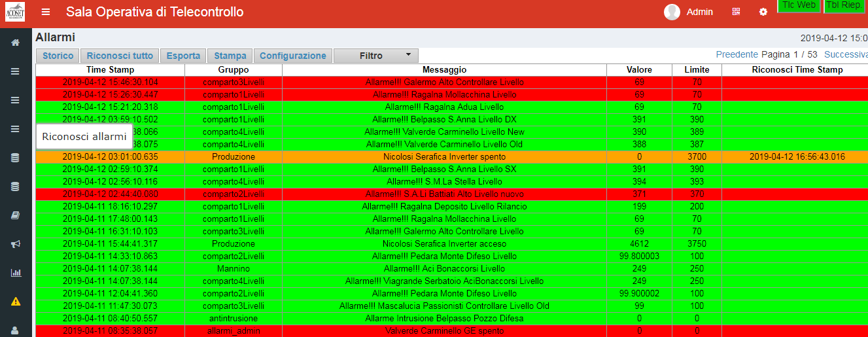The width and height of the screenshot is (868, 337).
Task: Open the home icon in sidebar
Action: (x=15, y=43)
